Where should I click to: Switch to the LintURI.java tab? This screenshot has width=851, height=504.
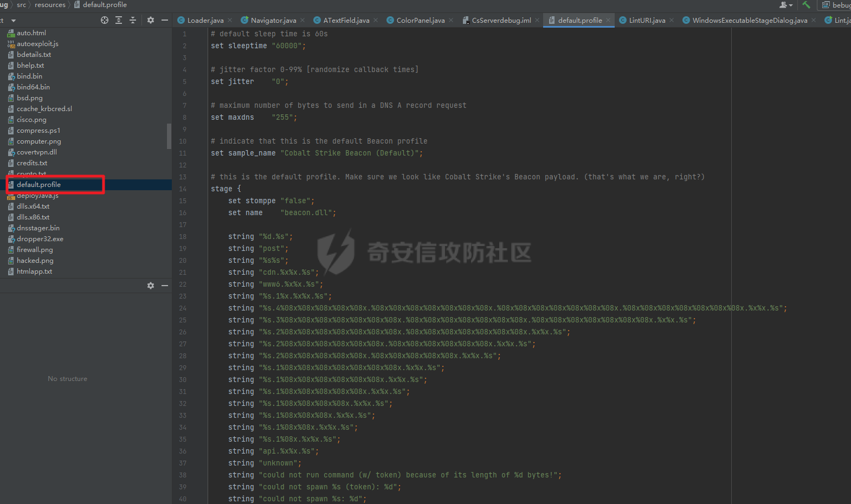[x=647, y=21]
